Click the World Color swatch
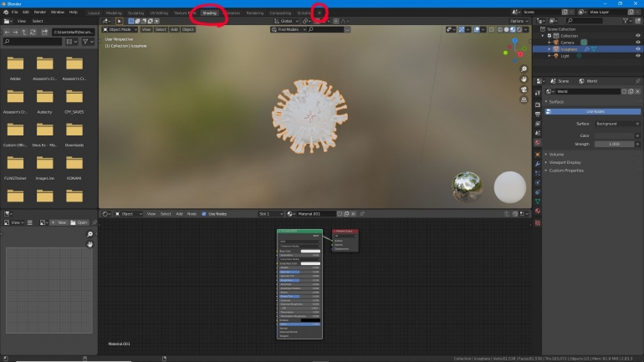This screenshot has width=644, height=362. click(x=615, y=135)
